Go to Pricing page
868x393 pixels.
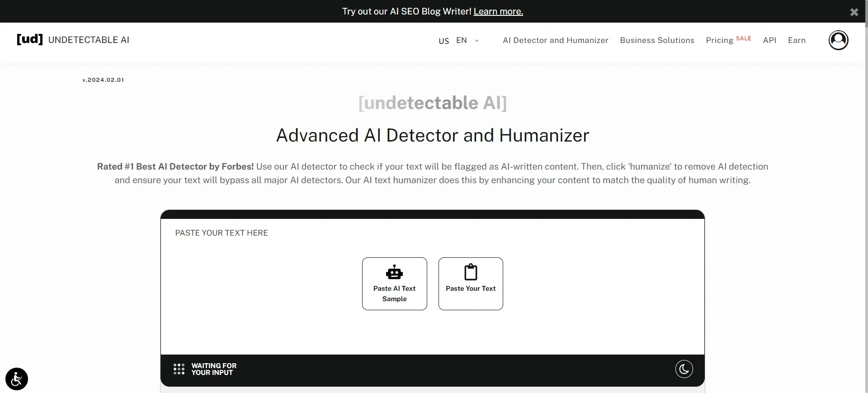(x=719, y=40)
